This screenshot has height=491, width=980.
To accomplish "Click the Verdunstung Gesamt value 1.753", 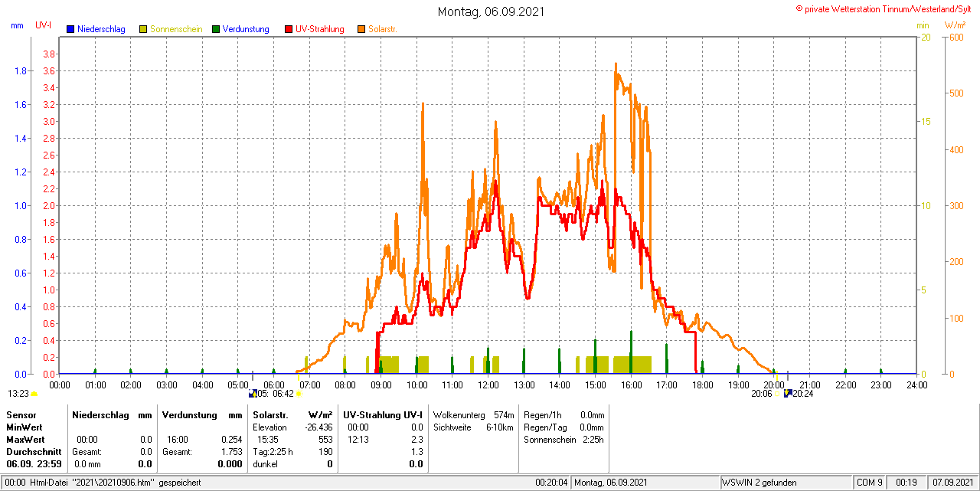I will [x=231, y=452].
